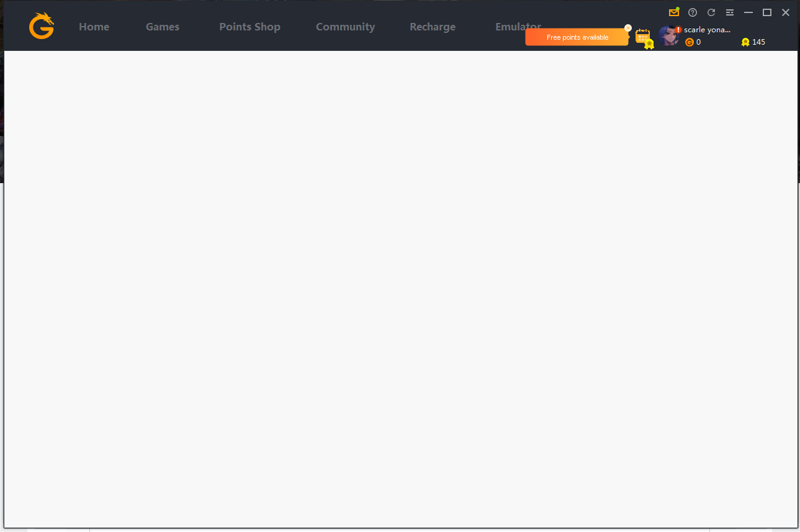This screenshot has height=532, width=800.
Task: Click the user profile avatar
Action: pyautogui.click(x=668, y=36)
